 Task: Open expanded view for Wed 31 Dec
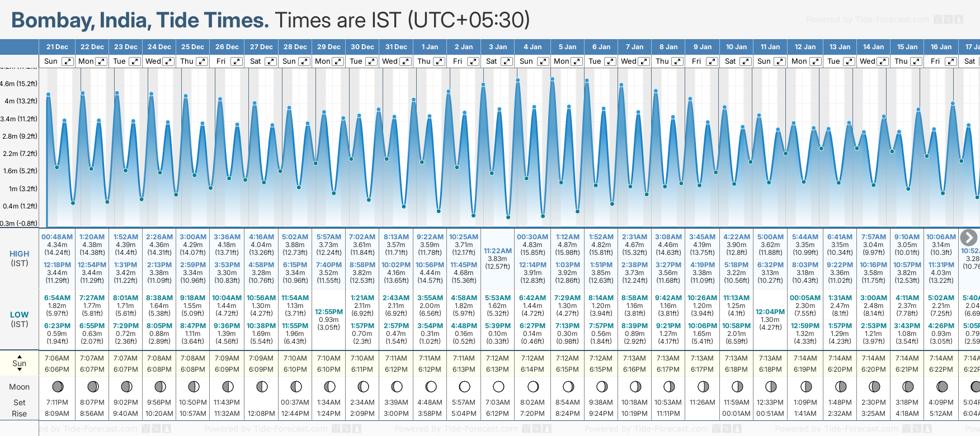click(x=406, y=61)
